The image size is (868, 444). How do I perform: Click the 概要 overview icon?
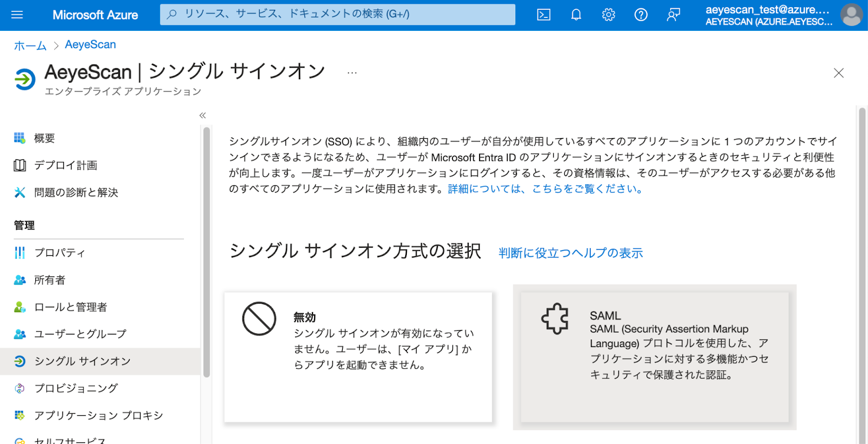pos(20,138)
